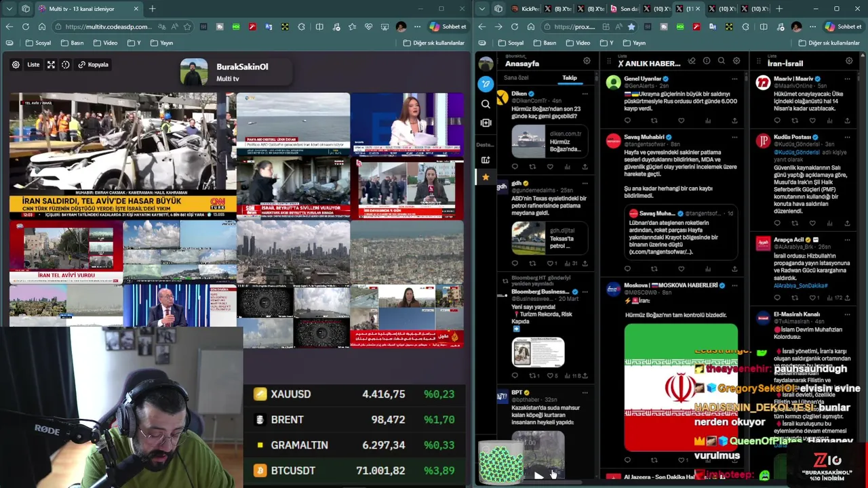Switch to Takip tab in Anasayfa
The height and width of the screenshot is (488, 868).
(x=570, y=78)
